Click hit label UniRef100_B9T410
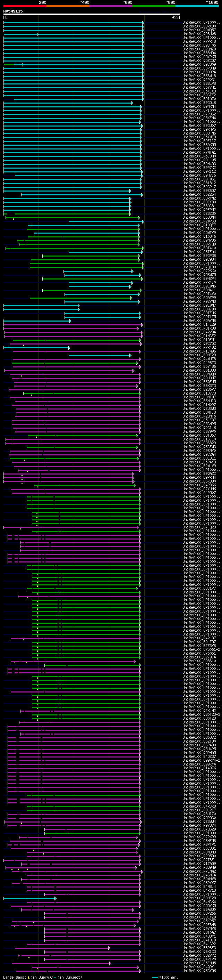This screenshot has width=222, height=980. click(199, 248)
